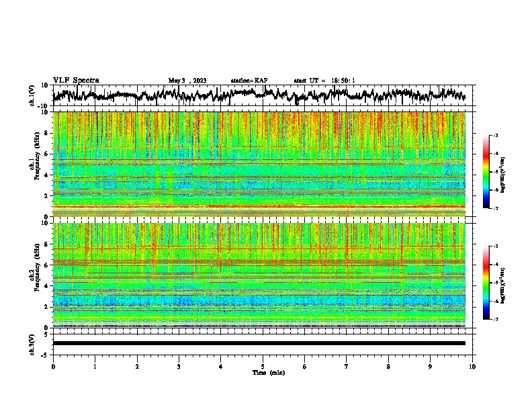Click the "VLF Spectra" title text

tap(76, 81)
